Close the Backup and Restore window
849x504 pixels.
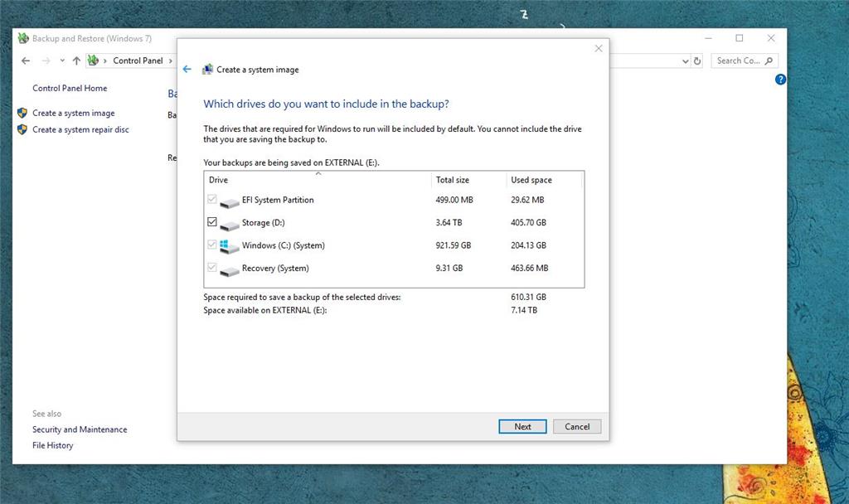click(x=771, y=38)
